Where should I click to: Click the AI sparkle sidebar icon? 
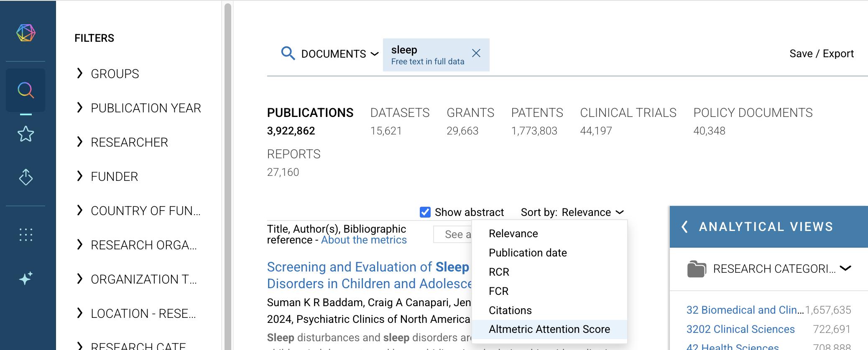(x=26, y=278)
